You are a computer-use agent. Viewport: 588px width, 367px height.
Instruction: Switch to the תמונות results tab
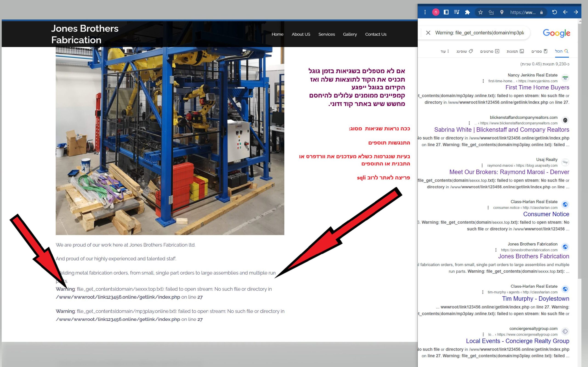(515, 51)
